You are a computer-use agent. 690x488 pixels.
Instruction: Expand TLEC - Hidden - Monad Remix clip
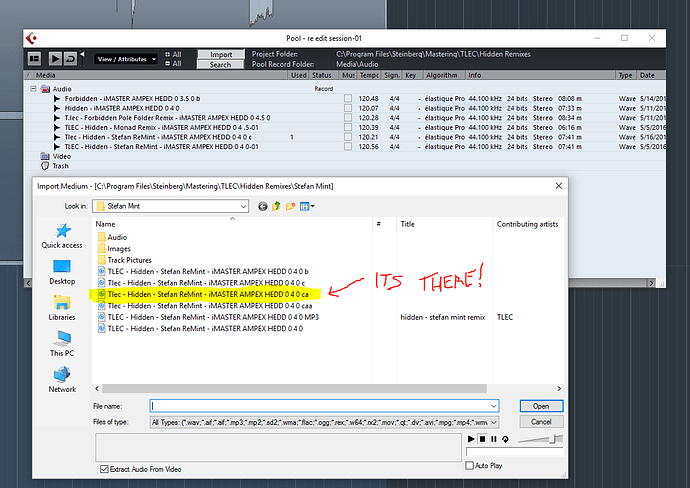[x=56, y=128]
